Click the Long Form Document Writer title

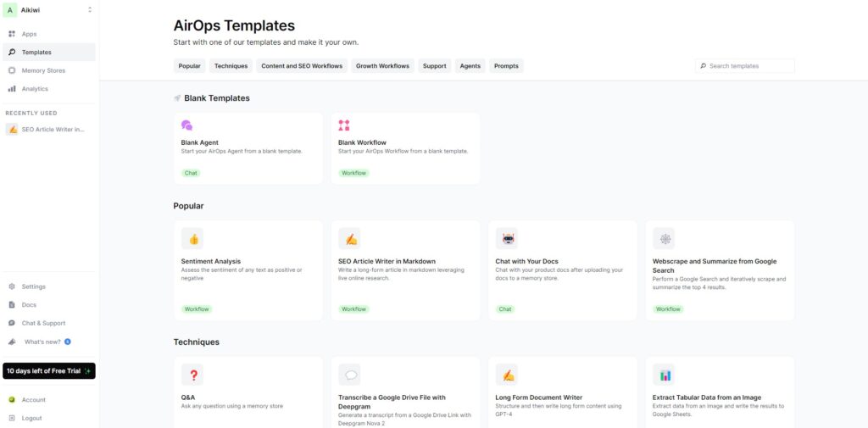pyautogui.click(x=538, y=397)
